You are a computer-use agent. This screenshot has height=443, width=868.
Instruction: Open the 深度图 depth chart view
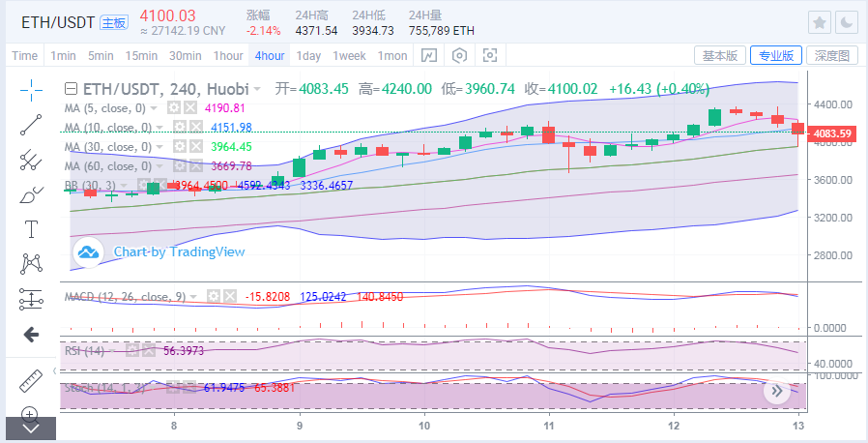pyautogui.click(x=832, y=55)
